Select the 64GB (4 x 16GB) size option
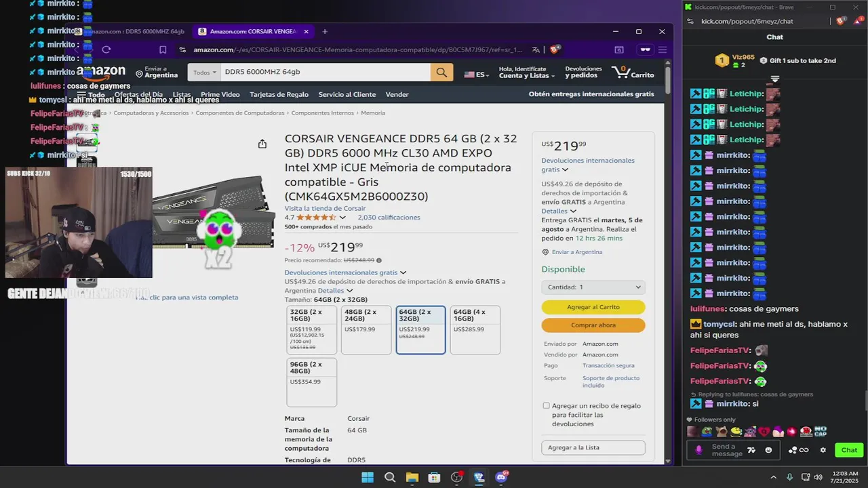Screen dimensions: 868x488 pos(475,330)
